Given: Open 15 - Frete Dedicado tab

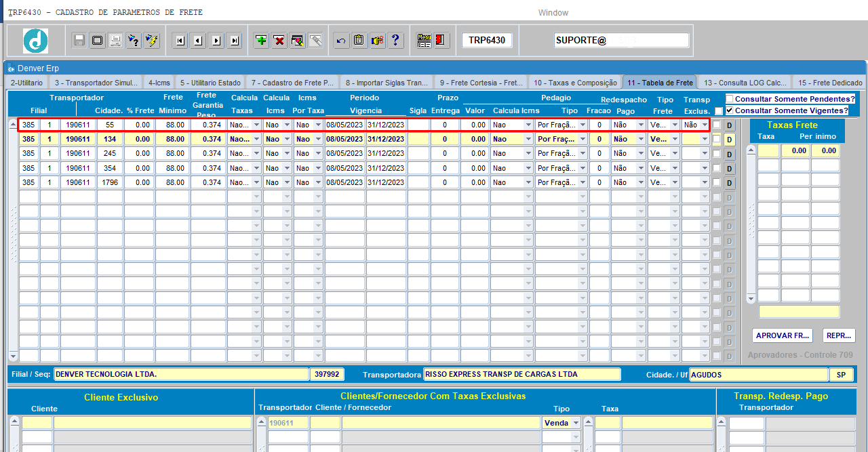Looking at the screenshot, I should [x=829, y=83].
